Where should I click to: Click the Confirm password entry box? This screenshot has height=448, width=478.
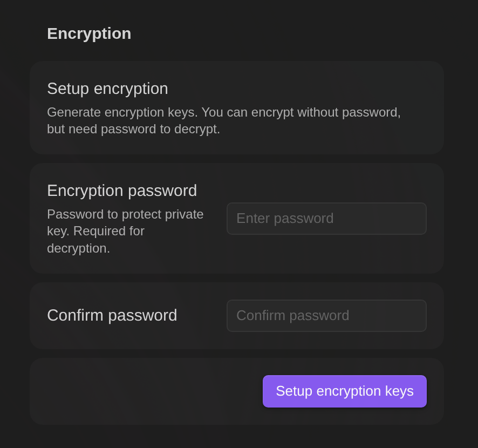(x=326, y=315)
